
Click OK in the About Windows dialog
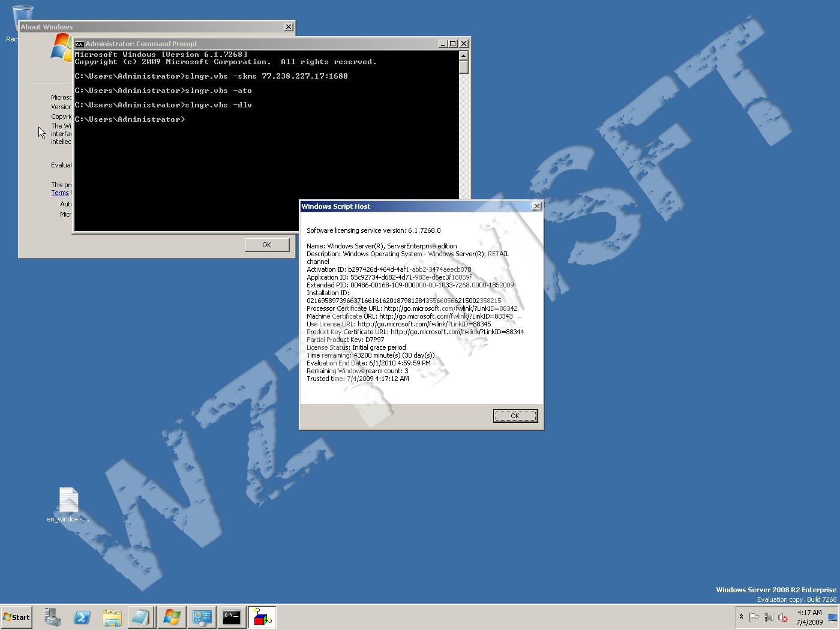click(266, 245)
